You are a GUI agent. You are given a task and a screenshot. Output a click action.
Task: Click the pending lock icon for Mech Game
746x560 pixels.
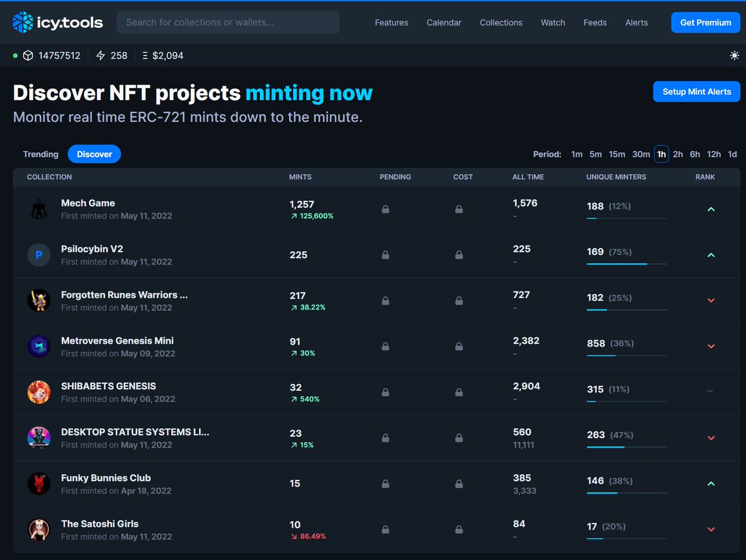(x=385, y=209)
